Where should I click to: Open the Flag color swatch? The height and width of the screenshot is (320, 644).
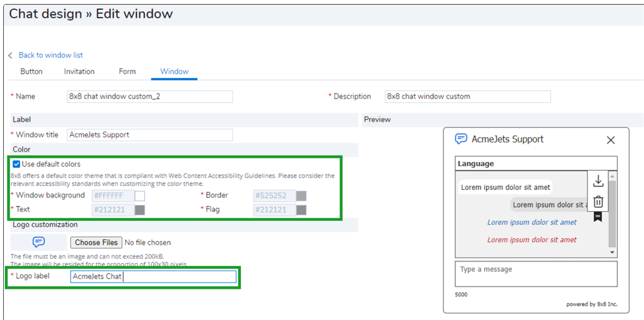(x=301, y=210)
